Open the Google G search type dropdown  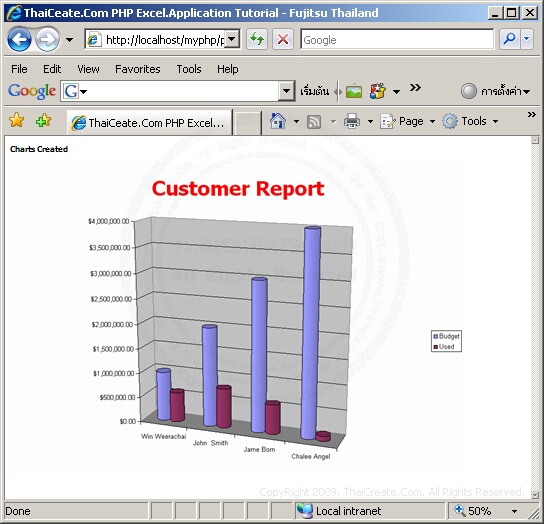[75, 91]
